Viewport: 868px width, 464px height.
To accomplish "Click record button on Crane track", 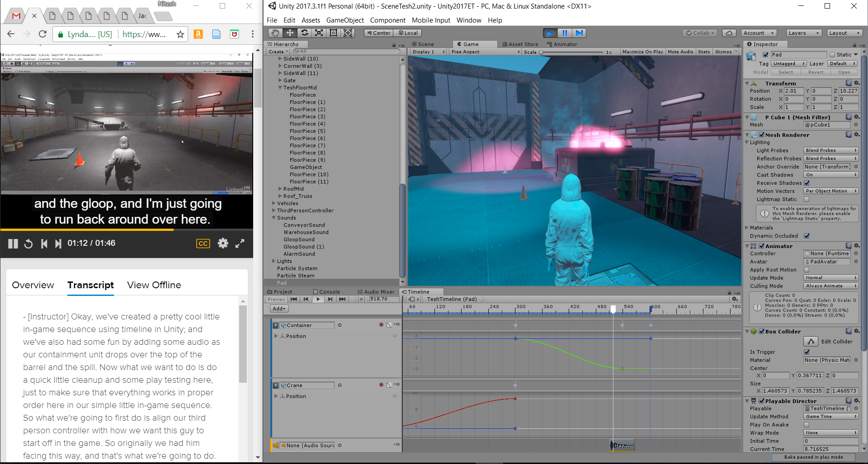I will [x=381, y=385].
